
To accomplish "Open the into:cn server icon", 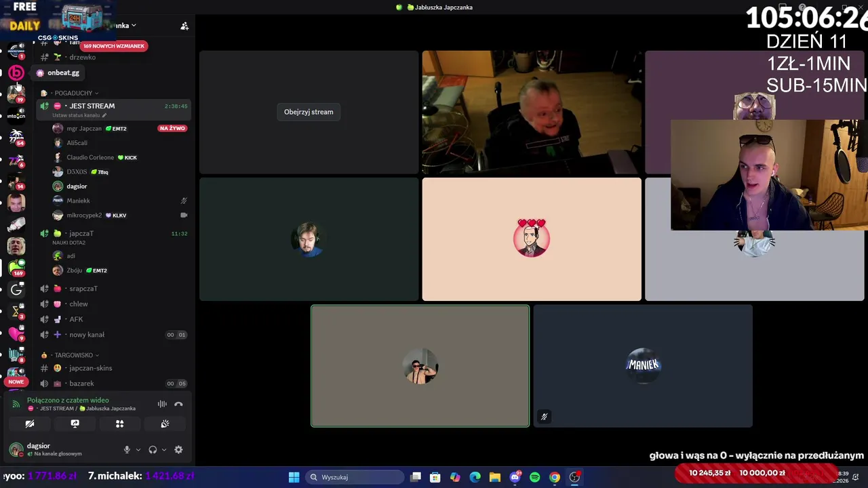I will pos(16,116).
